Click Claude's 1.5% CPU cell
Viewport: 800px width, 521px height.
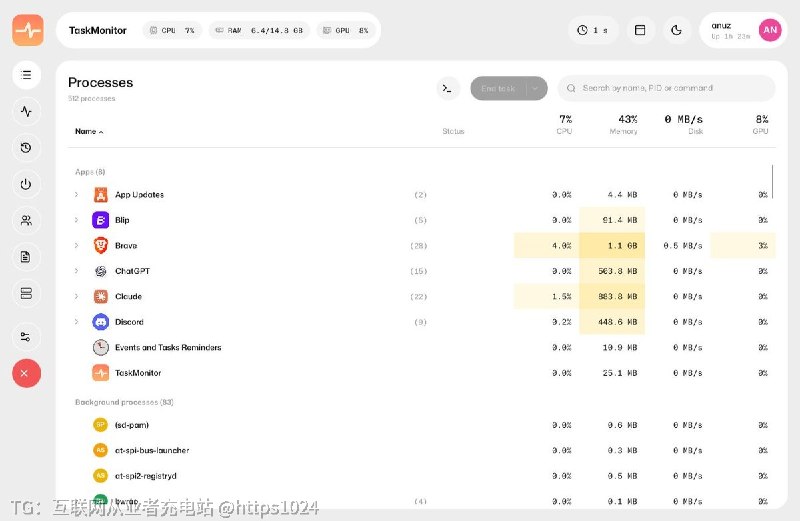pyautogui.click(x=546, y=296)
